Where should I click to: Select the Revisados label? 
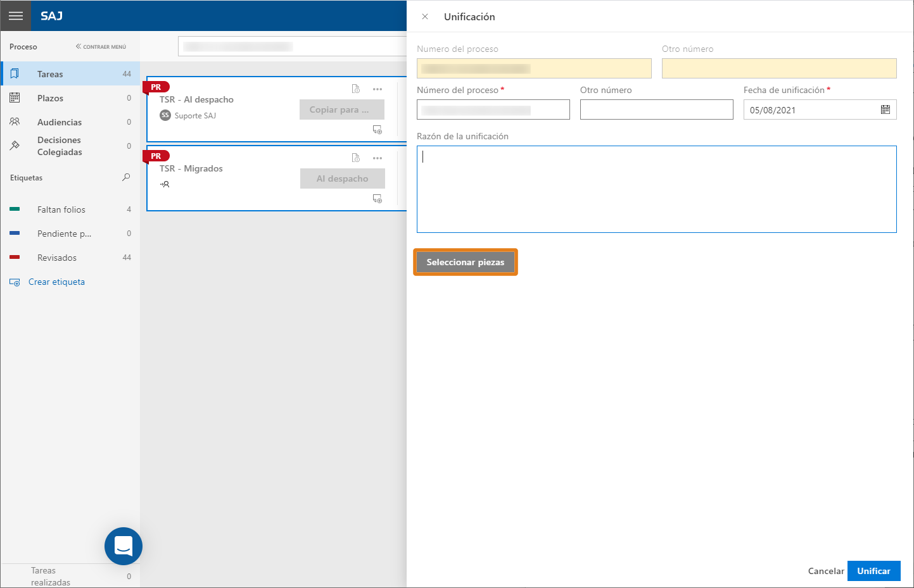[x=70, y=258]
